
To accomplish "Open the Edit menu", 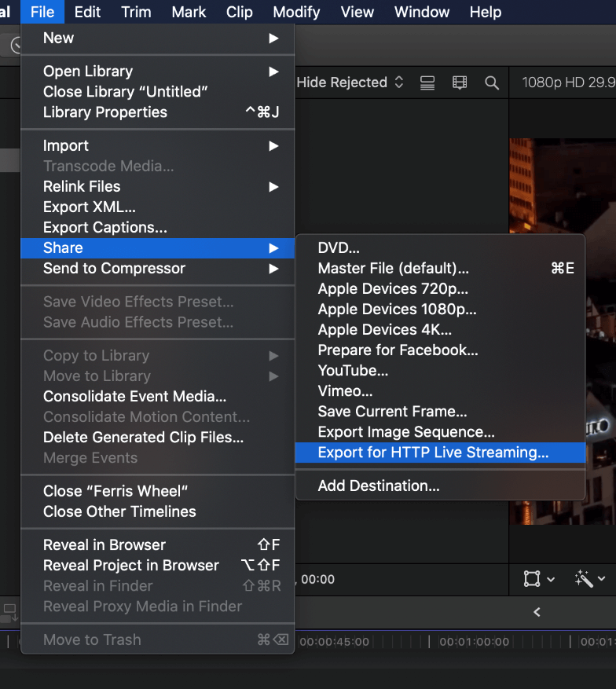I will pos(87,12).
